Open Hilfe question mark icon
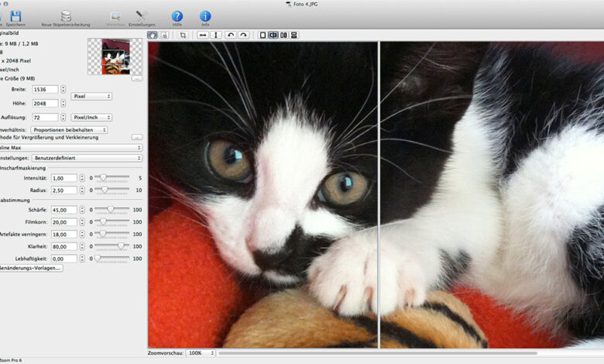 point(177,16)
